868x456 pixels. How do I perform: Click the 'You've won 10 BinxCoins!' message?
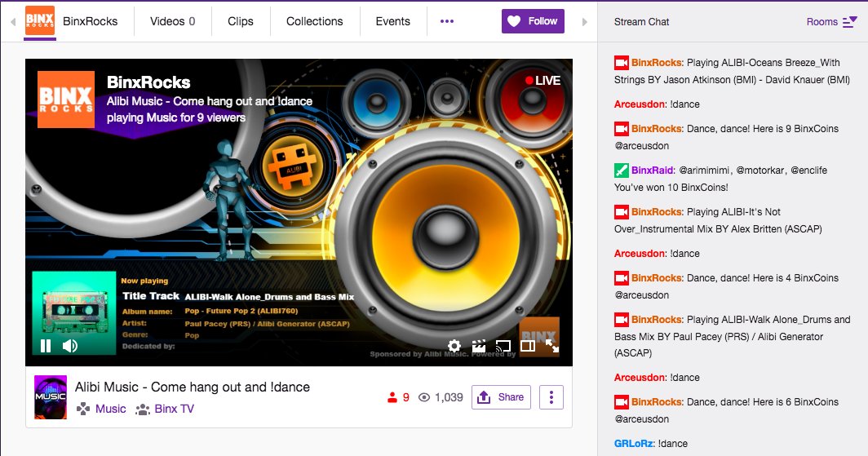(671, 188)
